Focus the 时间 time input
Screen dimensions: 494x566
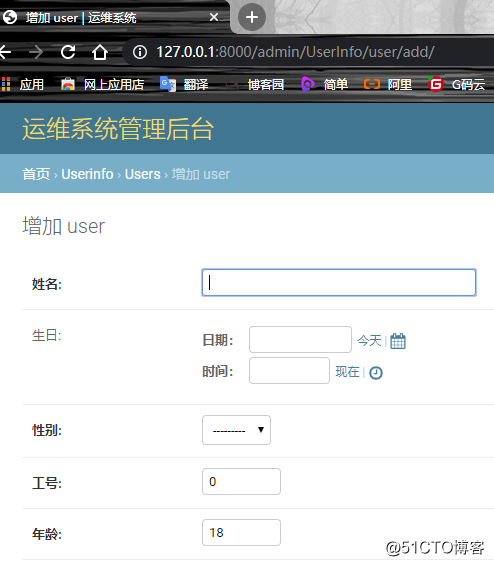[289, 371]
